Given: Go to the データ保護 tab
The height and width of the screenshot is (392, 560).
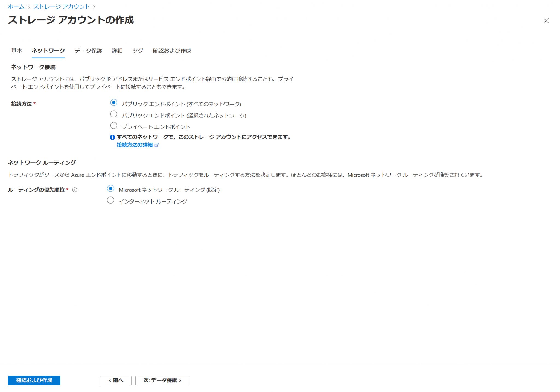Looking at the screenshot, I should click(88, 51).
